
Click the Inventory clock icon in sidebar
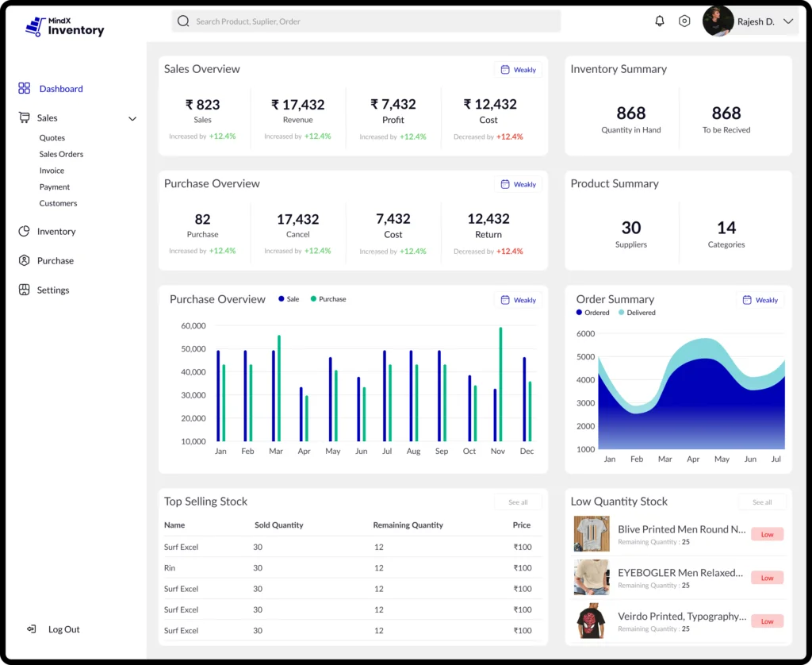coord(25,231)
